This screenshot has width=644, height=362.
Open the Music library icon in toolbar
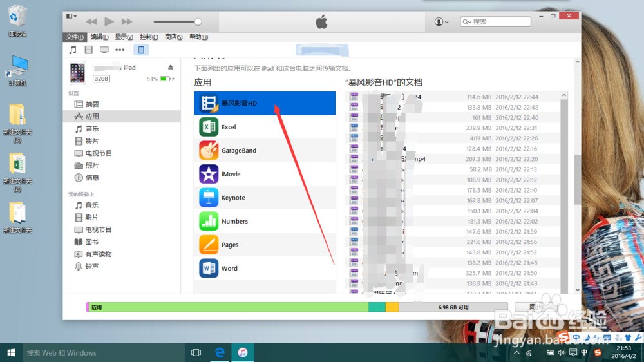[x=73, y=50]
